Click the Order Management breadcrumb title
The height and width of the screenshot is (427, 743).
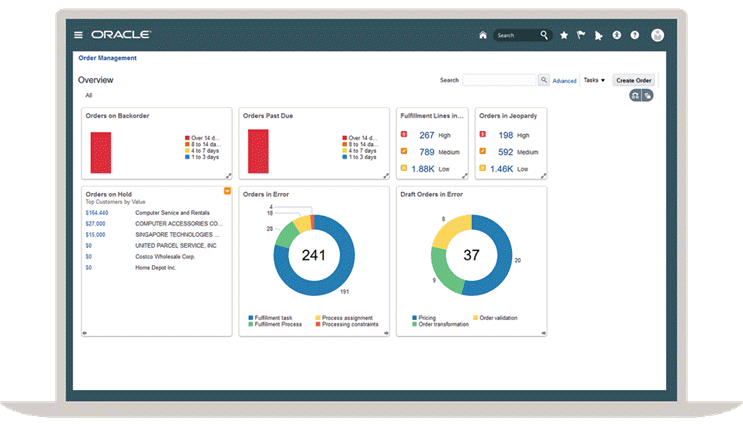pyautogui.click(x=108, y=58)
